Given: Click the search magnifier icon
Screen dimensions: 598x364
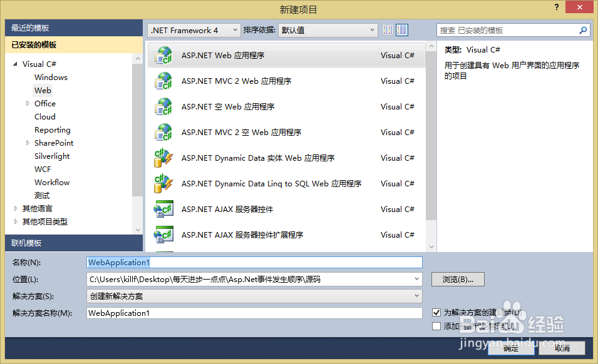Looking at the screenshot, I should click(583, 30).
